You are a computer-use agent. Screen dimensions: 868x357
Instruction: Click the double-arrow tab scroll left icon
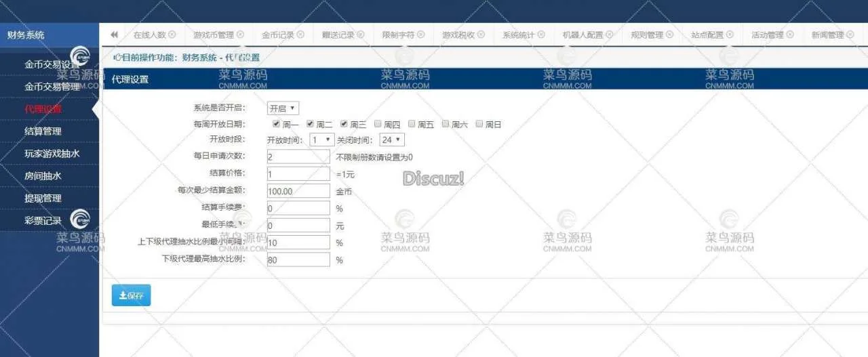point(114,35)
